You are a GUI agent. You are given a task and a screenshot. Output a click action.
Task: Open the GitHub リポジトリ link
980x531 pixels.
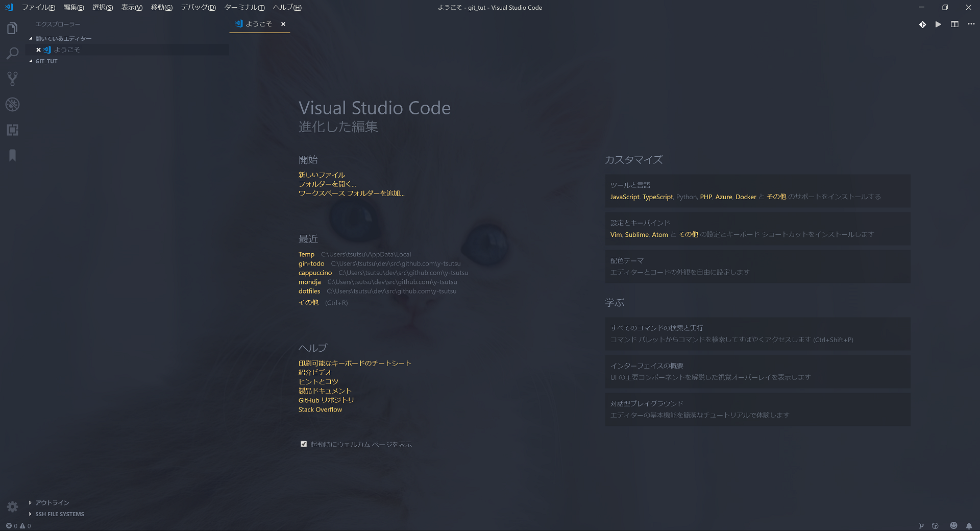(x=326, y=400)
